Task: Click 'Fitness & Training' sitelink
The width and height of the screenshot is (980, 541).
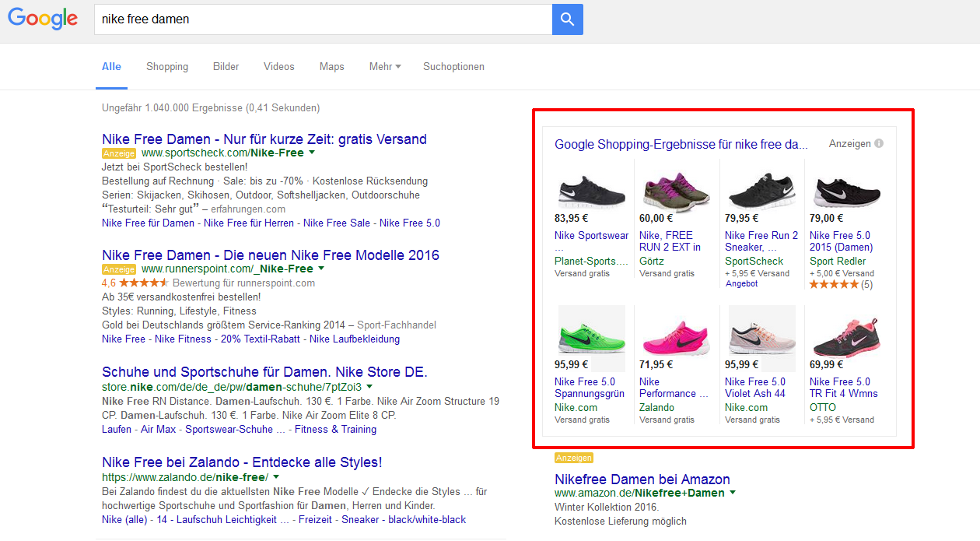Action: [x=335, y=430]
